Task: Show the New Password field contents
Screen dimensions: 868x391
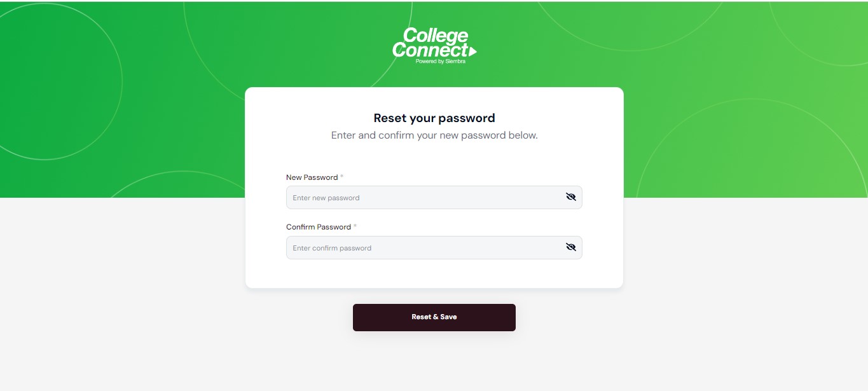Action: click(x=570, y=197)
